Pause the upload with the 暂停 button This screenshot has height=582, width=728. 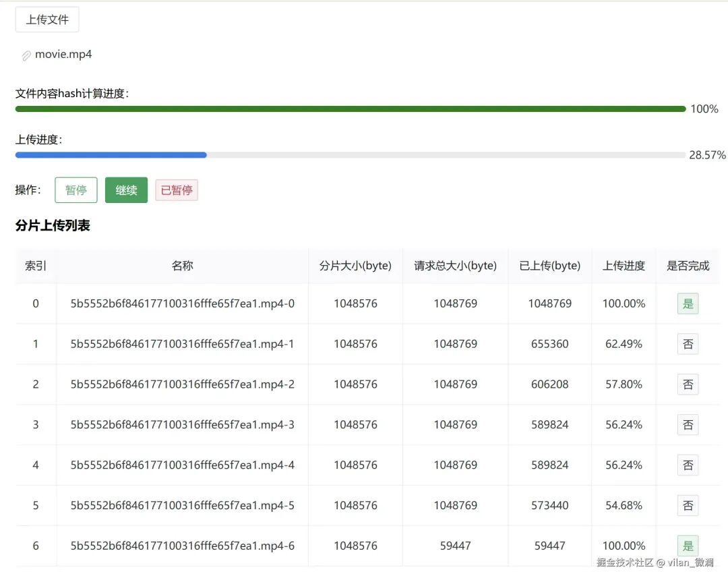[x=76, y=190]
